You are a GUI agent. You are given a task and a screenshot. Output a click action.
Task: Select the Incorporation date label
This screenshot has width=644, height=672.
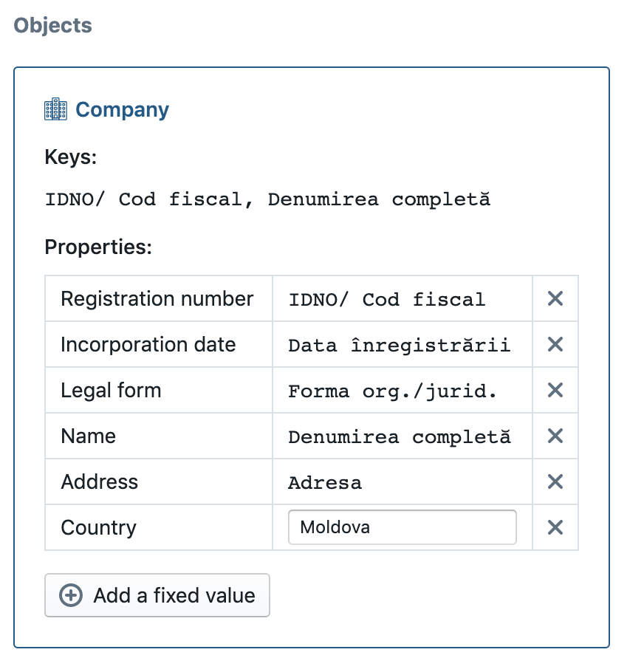(x=148, y=345)
